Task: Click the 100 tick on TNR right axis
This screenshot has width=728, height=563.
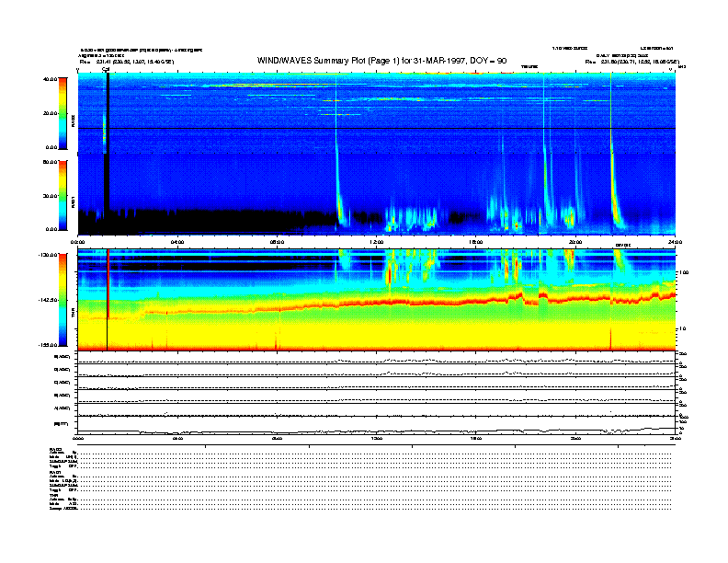Action: click(x=684, y=272)
